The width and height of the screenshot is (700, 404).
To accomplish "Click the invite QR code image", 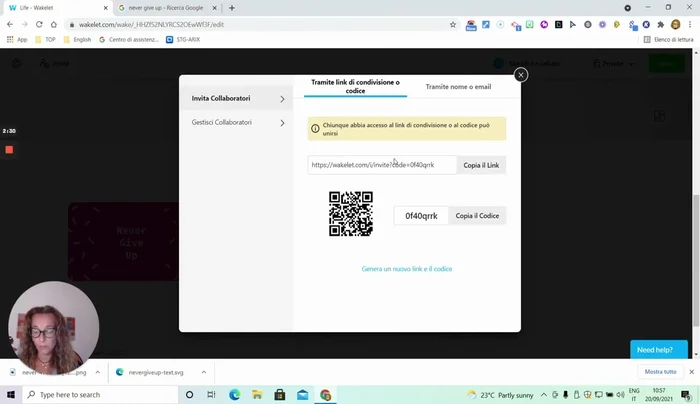I will click(350, 214).
